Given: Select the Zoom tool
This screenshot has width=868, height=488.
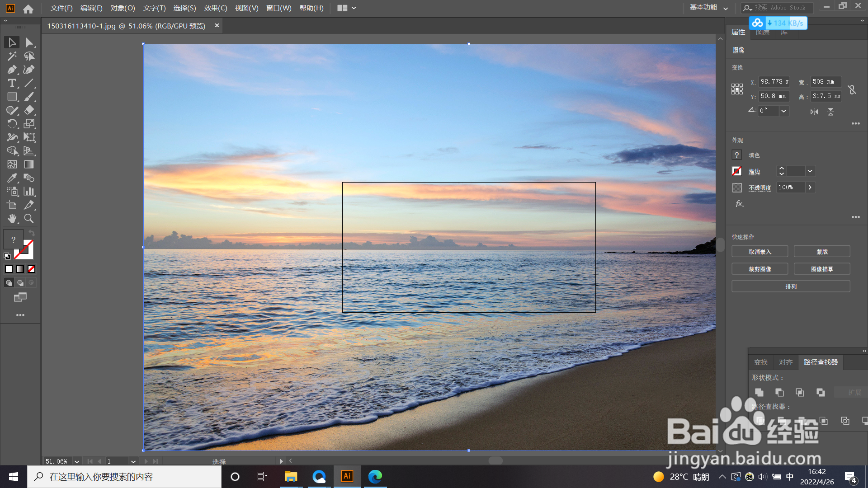Looking at the screenshot, I should coord(29,219).
